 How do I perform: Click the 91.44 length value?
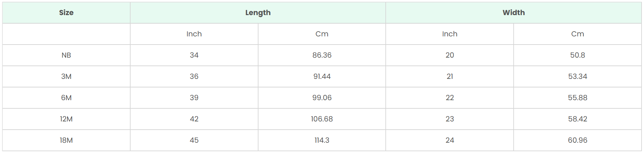(x=322, y=76)
